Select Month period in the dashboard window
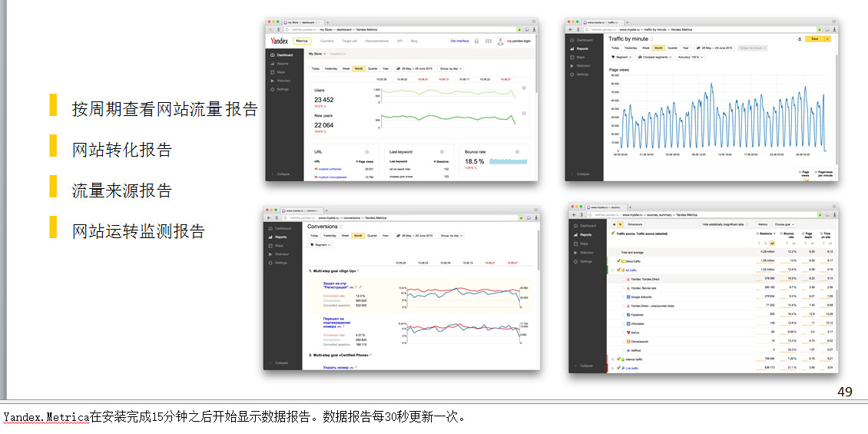Viewport: 868px width, 434px height. tap(359, 68)
